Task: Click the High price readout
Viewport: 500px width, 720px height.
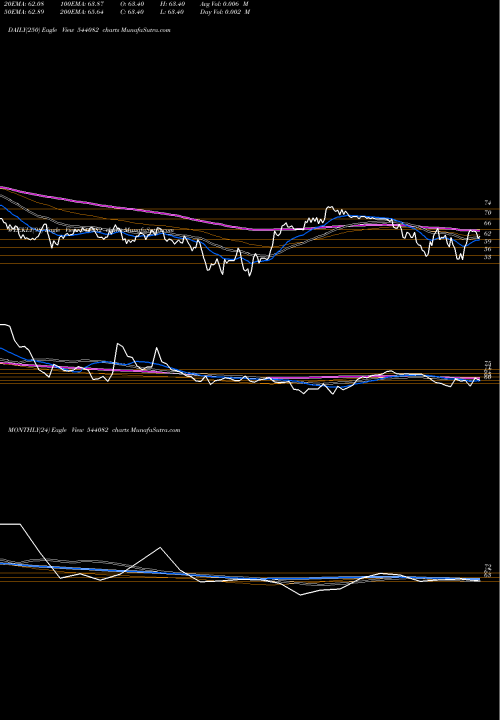Action: (172, 4)
